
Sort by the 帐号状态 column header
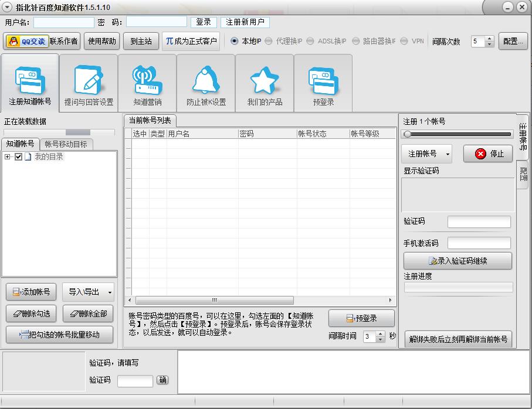click(323, 134)
